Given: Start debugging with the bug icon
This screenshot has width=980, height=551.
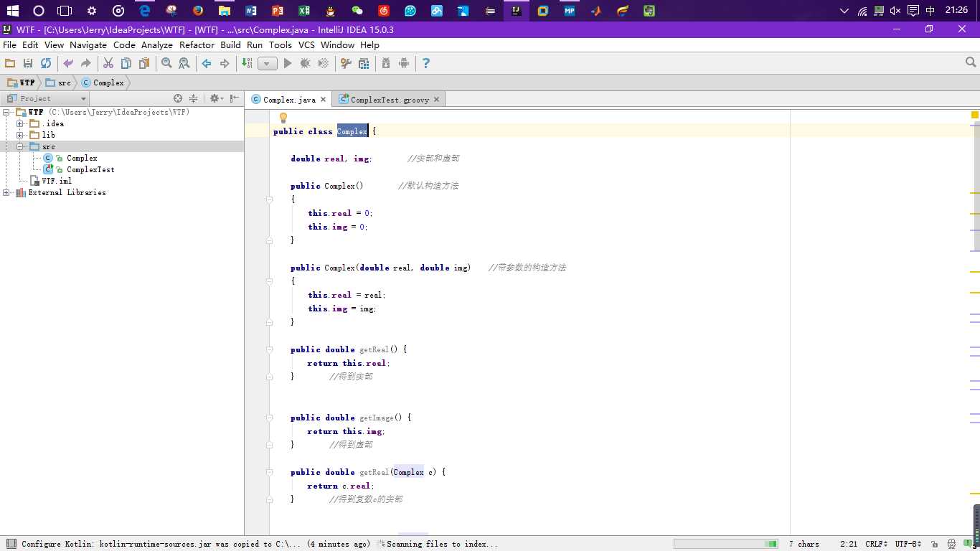Looking at the screenshot, I should pos(306,63).
